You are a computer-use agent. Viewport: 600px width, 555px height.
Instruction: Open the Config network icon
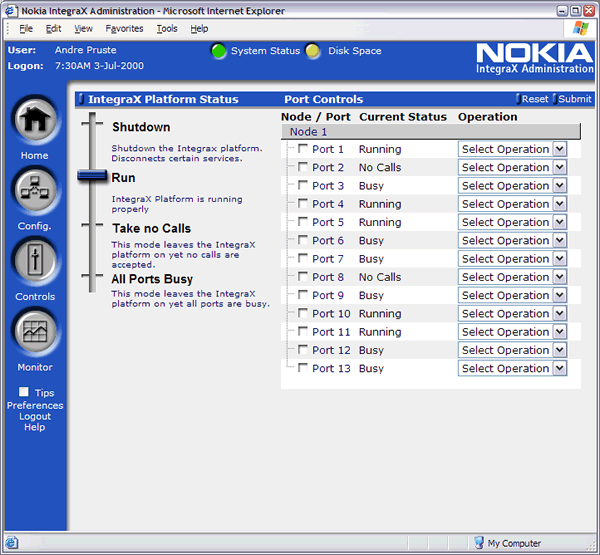35,190
